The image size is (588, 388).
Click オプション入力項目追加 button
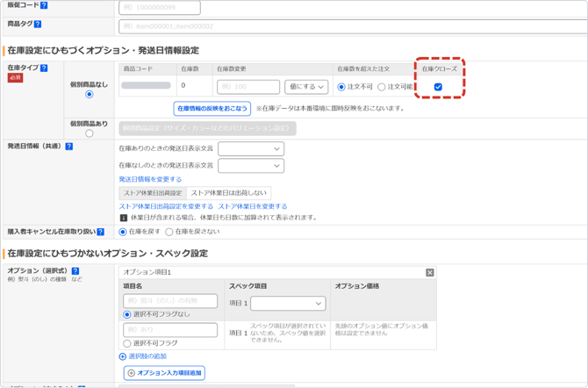164,373
